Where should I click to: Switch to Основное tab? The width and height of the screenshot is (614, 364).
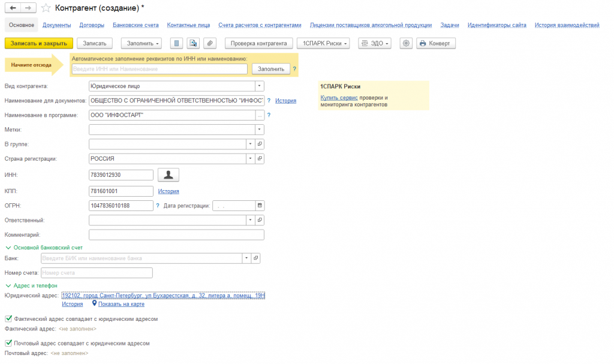[22, 25]
